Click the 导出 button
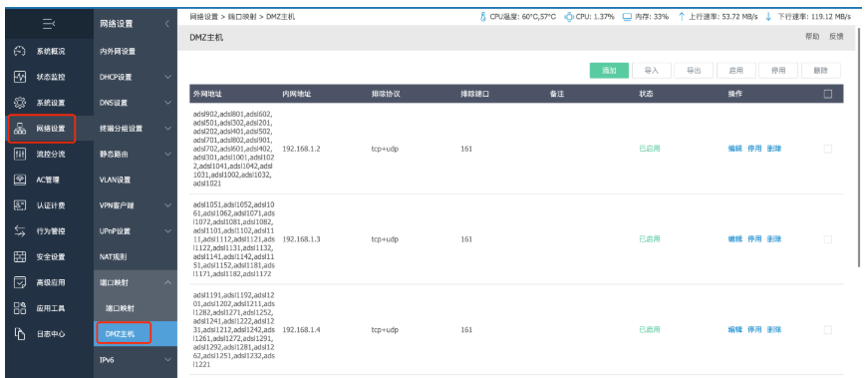Image resolution: width=868 pixels, height=378 pixels. pyautogui.click(x=694, y=71)
